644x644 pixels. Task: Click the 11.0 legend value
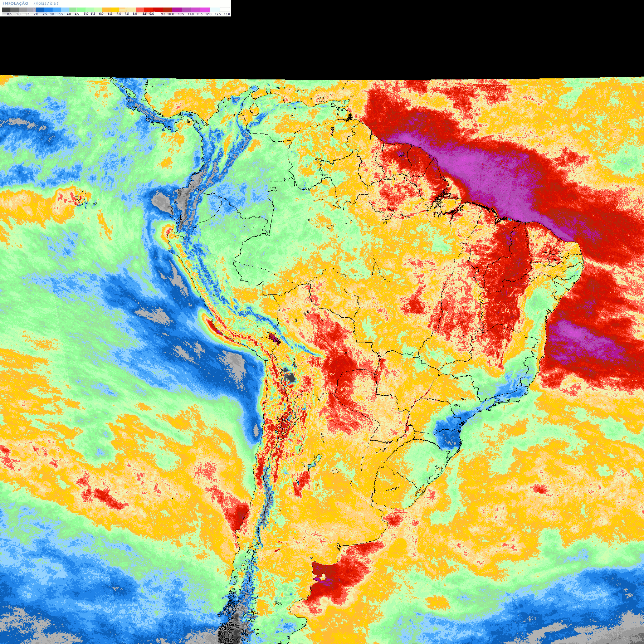191,14
